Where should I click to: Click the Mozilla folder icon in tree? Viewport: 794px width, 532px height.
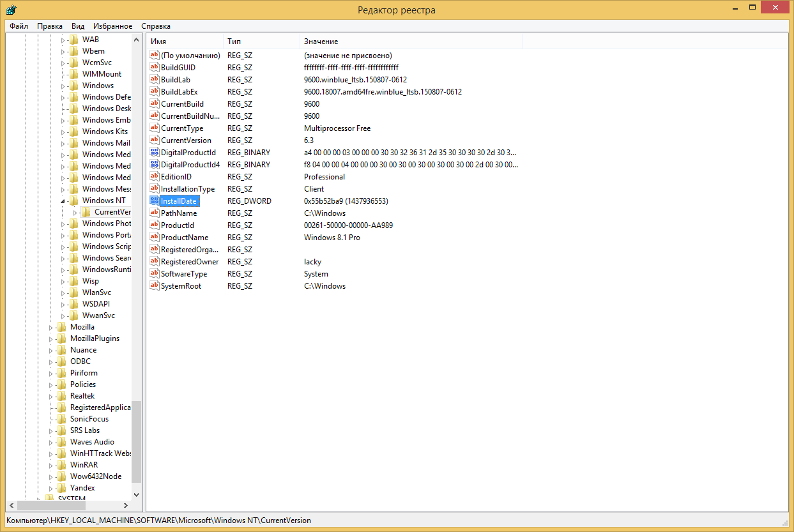62,326
